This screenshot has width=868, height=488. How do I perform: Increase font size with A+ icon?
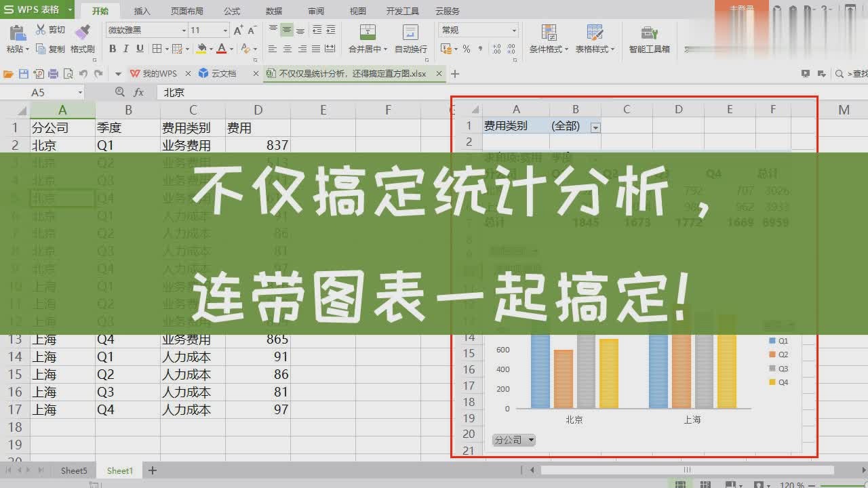click(x=238, y=30)
